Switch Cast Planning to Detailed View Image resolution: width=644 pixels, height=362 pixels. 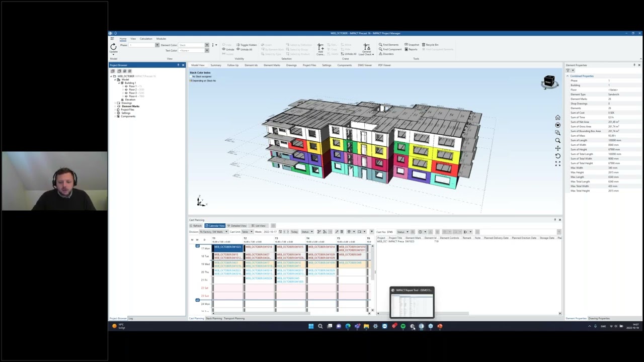[x=237, y=226]
